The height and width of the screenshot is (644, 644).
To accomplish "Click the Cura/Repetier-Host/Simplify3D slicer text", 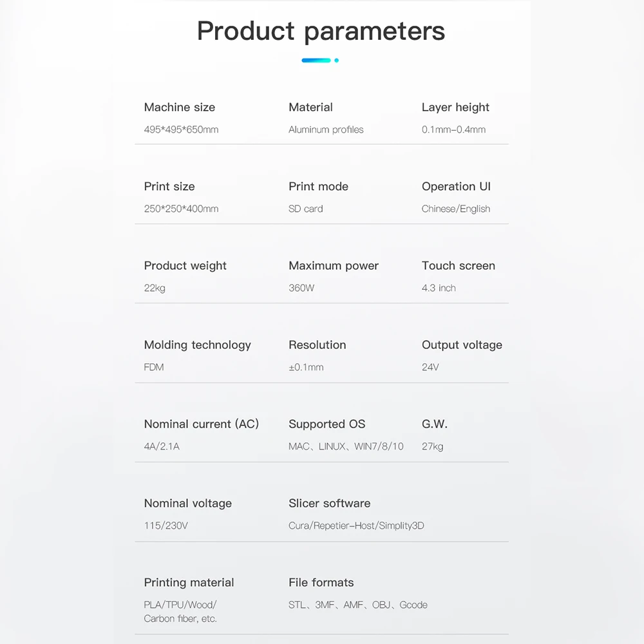I will 356,526.
